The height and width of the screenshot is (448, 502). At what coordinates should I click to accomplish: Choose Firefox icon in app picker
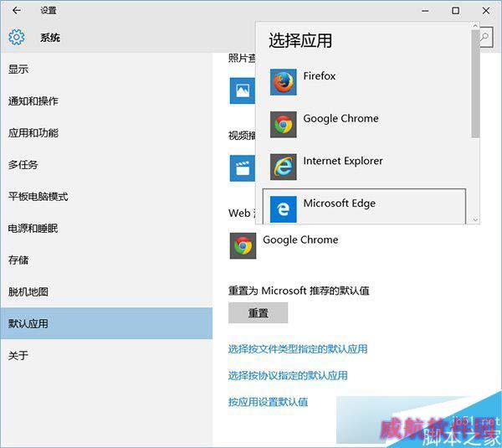(283, 82)
